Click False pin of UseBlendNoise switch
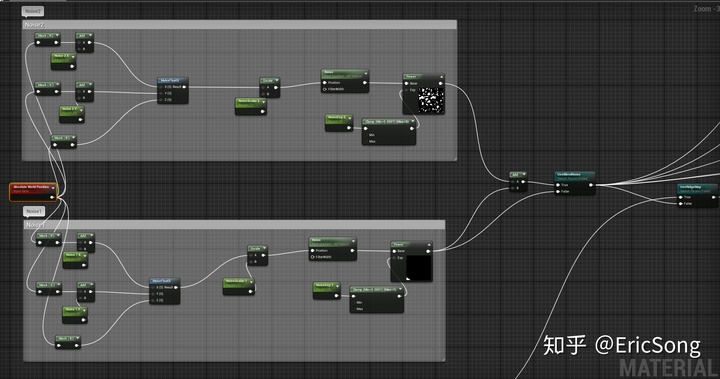This screenshot has width=720, height=379. pyautogui.click(x=558, y=192)
